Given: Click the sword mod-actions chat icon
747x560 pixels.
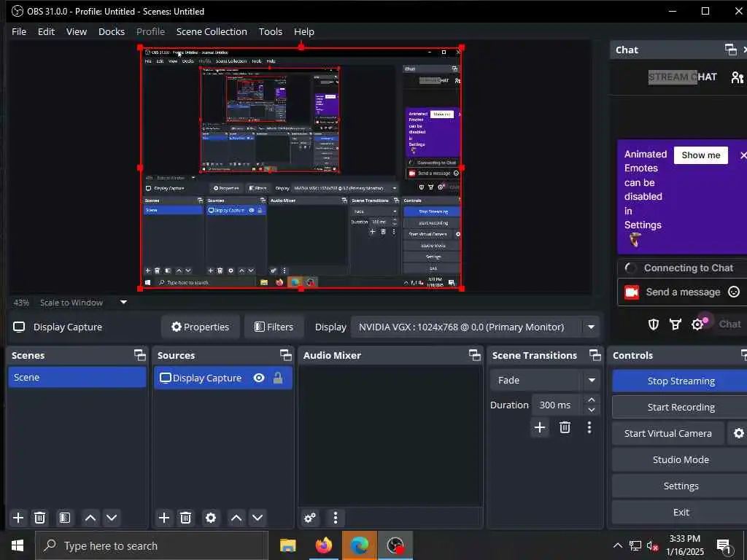Looking at the screenshot, I should point(675,324).
